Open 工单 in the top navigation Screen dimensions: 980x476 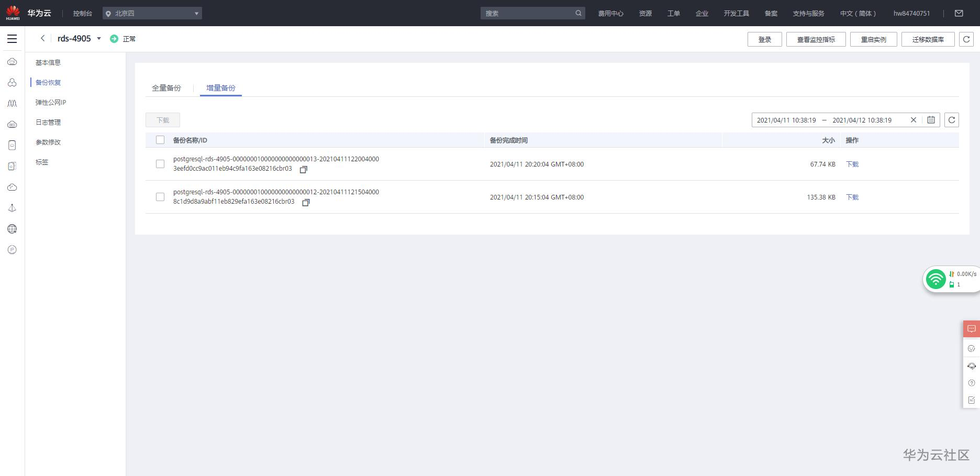tap(674, 14)
